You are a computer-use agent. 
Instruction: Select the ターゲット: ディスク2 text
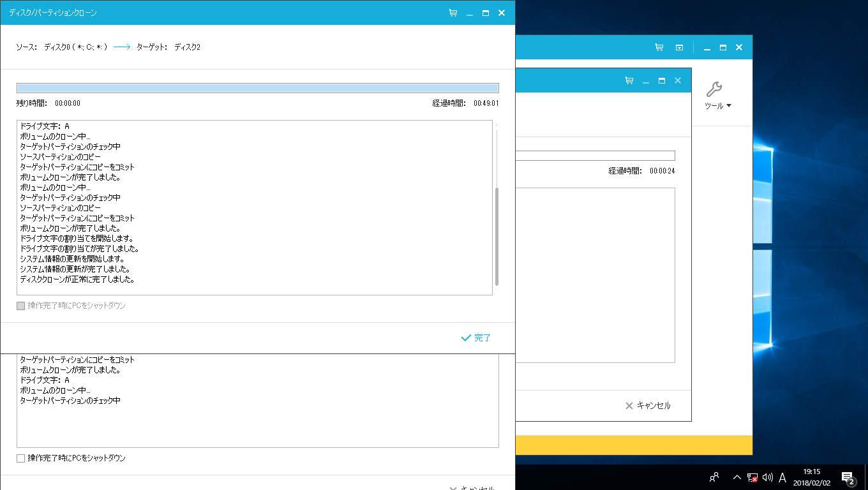[168, 47]
